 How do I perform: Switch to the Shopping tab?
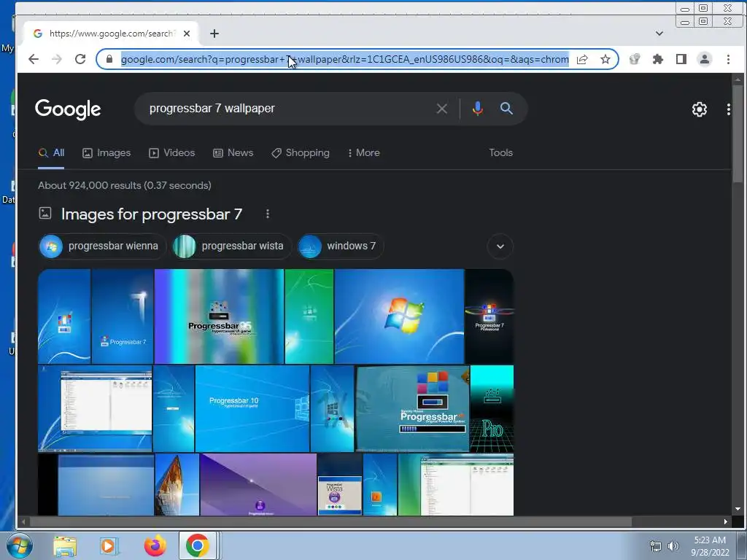point(301,153)
